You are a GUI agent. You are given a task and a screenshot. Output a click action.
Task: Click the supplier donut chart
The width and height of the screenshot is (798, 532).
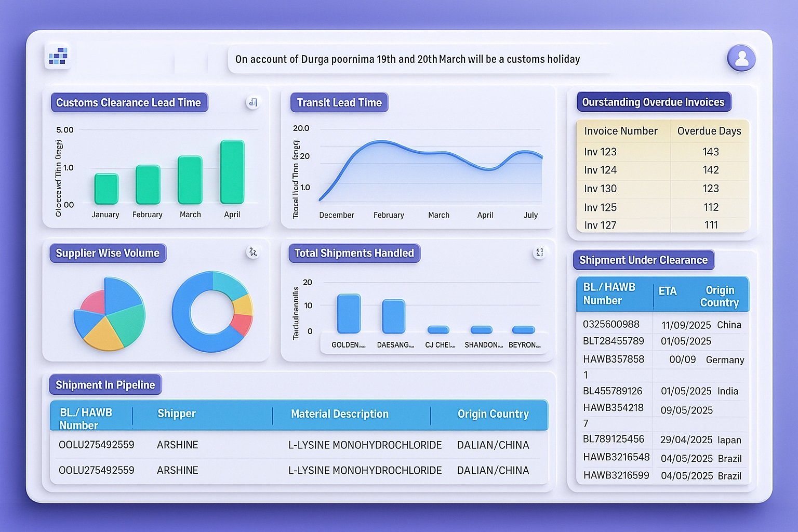click(x=212, y=312)
